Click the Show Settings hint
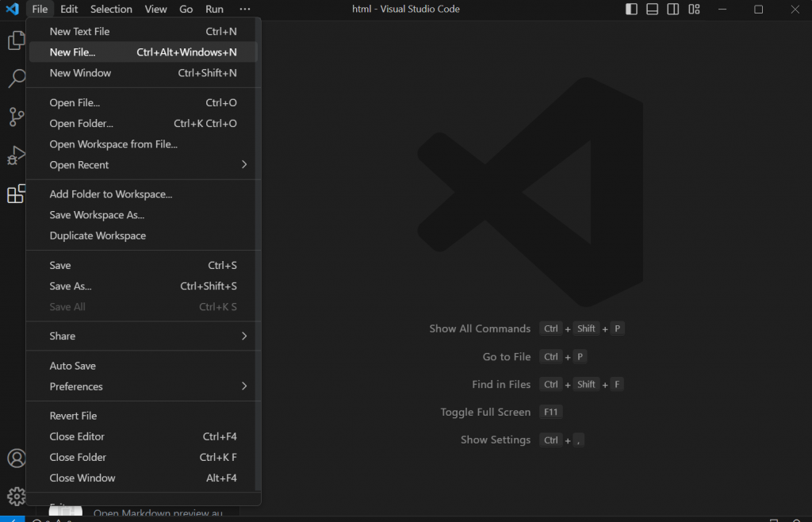The image size is (812, 522). coord(496,439)
